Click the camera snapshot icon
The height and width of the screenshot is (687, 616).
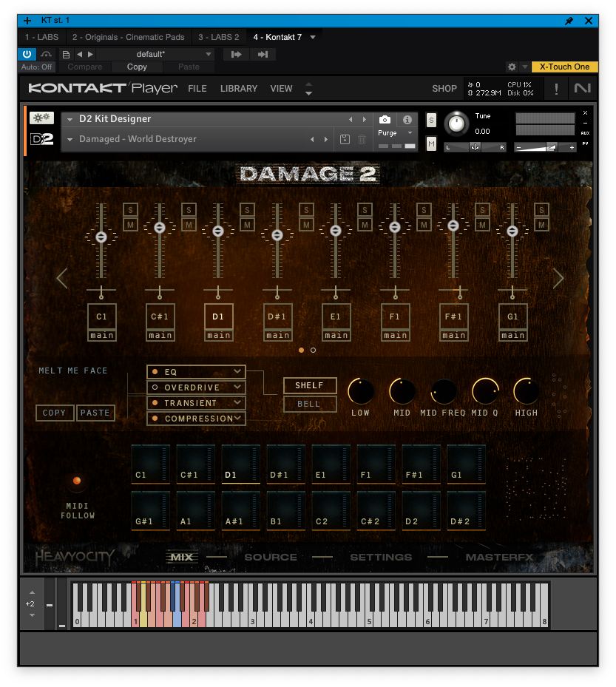(x=385, y=120)
